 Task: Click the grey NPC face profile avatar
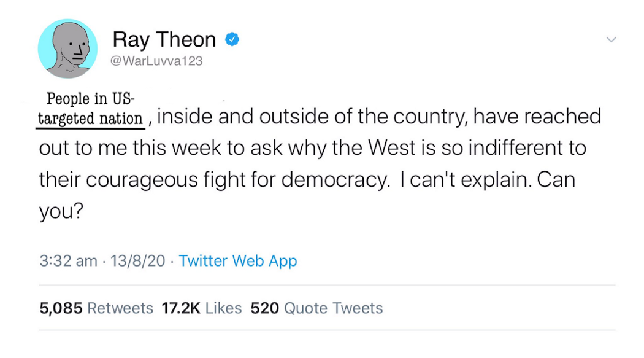pos(67,49)
